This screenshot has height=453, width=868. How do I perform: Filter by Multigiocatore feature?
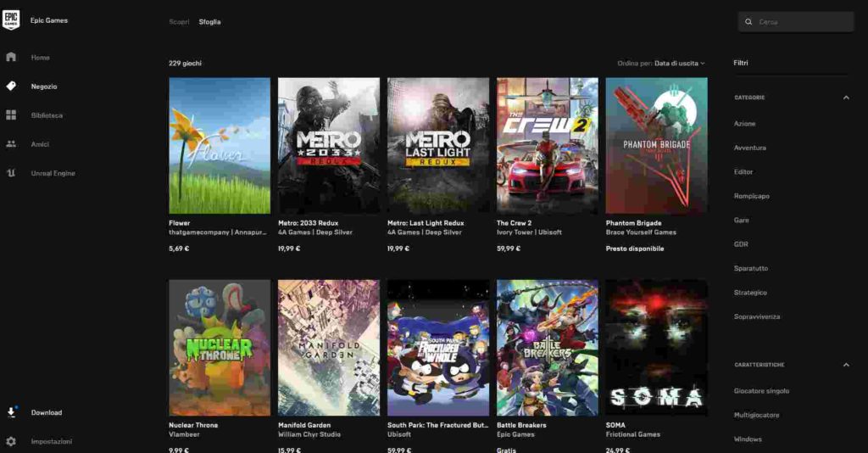tap(756, 415)
